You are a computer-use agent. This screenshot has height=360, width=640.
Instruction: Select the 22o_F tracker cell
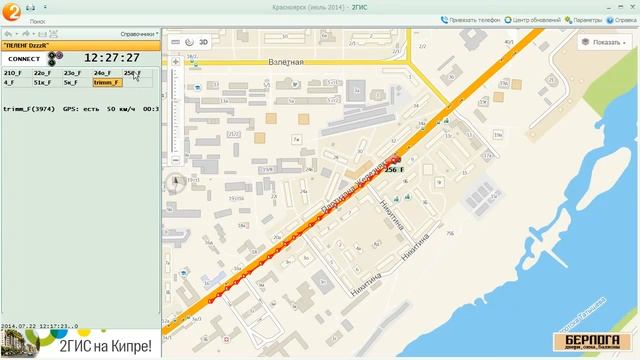47,73
